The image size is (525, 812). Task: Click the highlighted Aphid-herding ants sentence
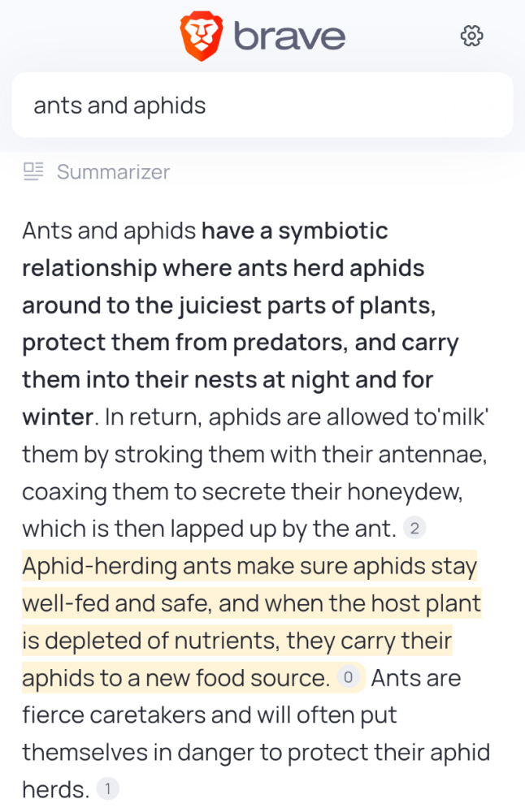point(252,621)
